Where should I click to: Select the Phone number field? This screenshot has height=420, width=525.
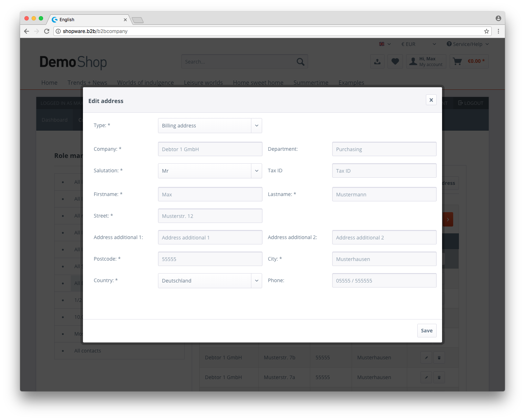point(384,281)
